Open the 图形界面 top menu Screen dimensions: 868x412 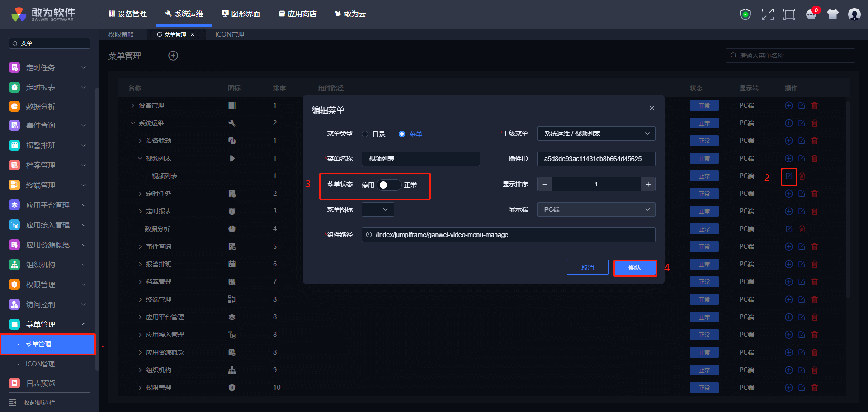pyautogui.click(x=241, y=14)
